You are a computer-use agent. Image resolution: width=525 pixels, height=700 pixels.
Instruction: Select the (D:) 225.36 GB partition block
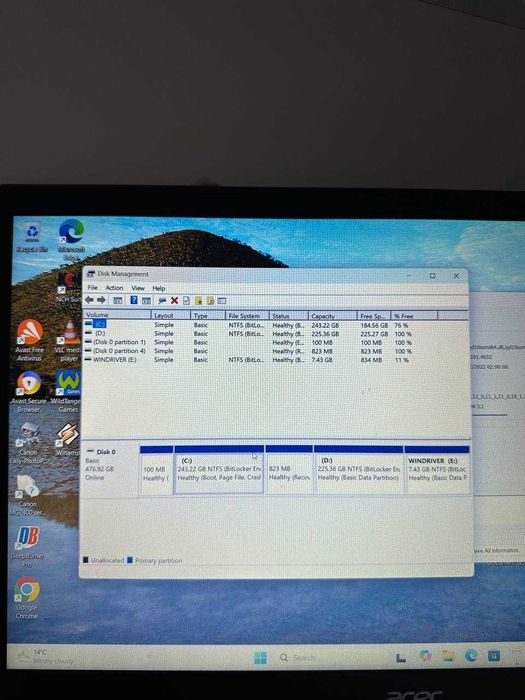[358, 470]
